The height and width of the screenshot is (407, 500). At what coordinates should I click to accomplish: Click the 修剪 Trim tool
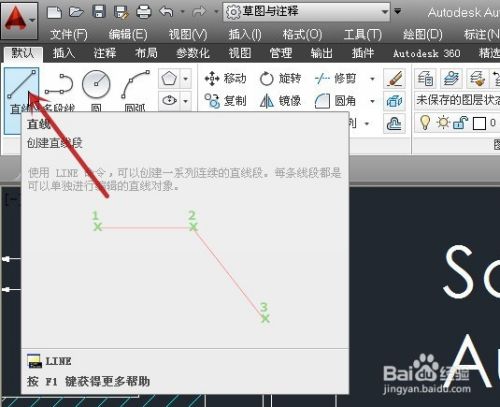click(336, 79)
